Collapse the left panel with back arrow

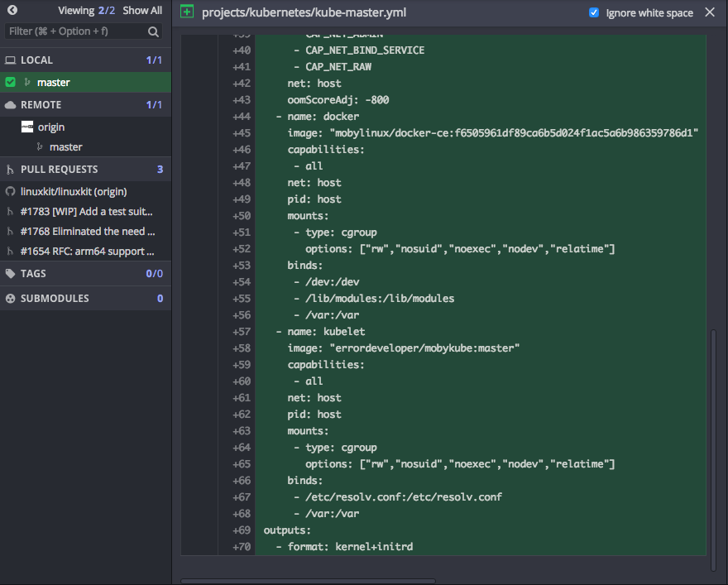click(12, 11)
